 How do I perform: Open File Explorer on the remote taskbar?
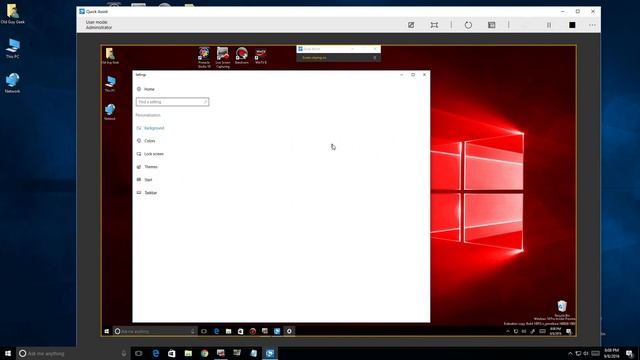[x=229, y=331]
